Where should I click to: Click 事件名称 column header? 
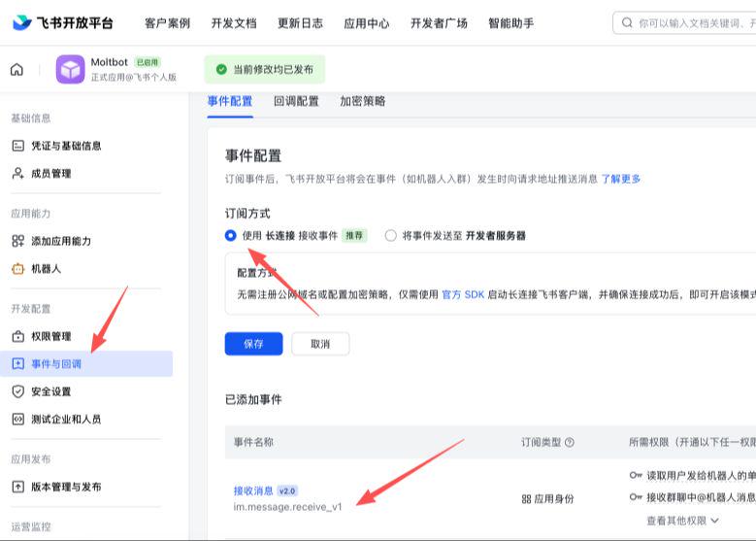[253, 442]
